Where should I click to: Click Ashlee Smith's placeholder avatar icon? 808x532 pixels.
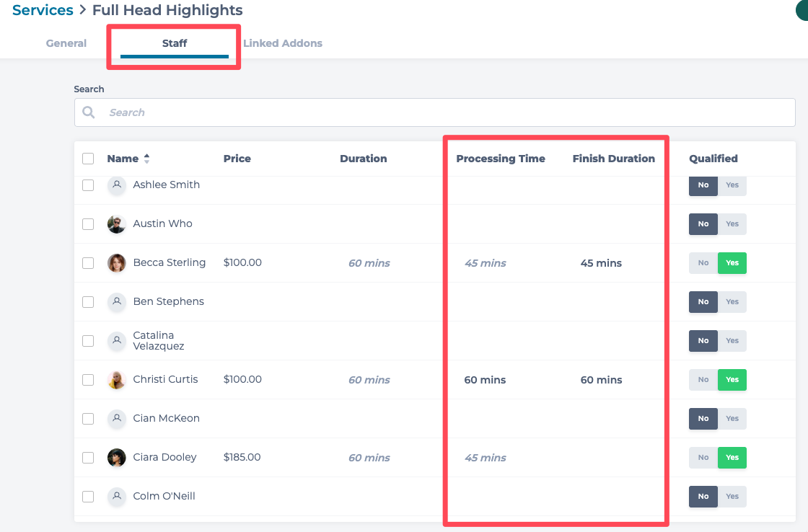pyautogui.click(x=116, y=185)
